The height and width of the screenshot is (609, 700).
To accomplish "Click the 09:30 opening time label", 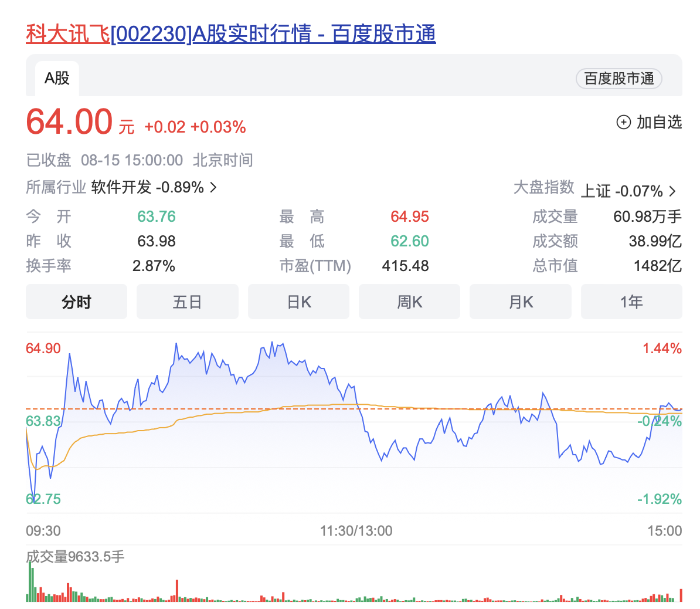I will pyautogui.click(x=43, y=531).
